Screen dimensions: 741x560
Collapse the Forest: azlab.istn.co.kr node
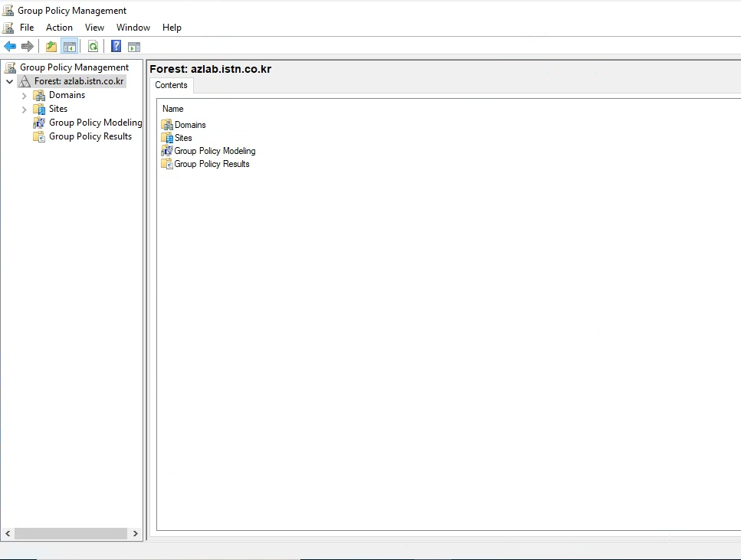coord(9,81)
